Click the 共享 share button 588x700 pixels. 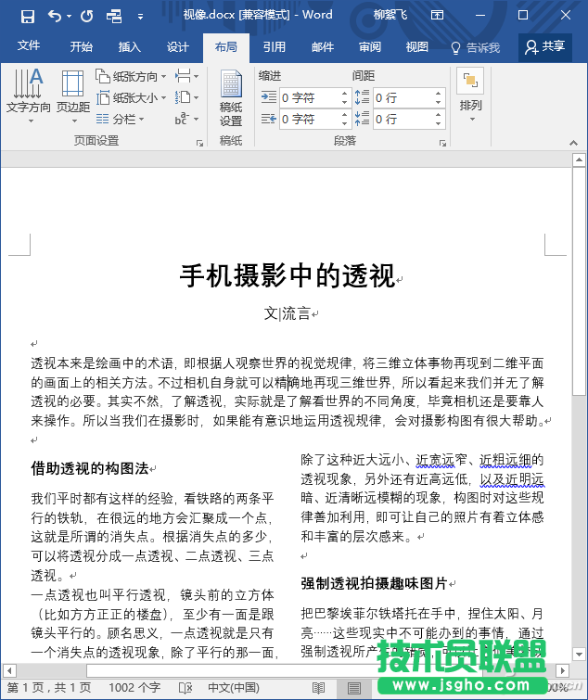click(x=545, y=47)
